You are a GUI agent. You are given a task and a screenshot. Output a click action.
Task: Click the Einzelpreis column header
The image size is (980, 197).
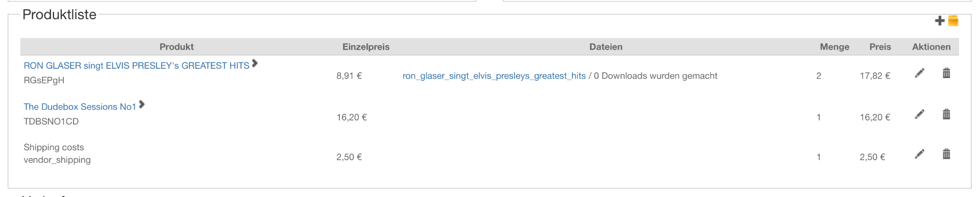[x=366, y=47]
